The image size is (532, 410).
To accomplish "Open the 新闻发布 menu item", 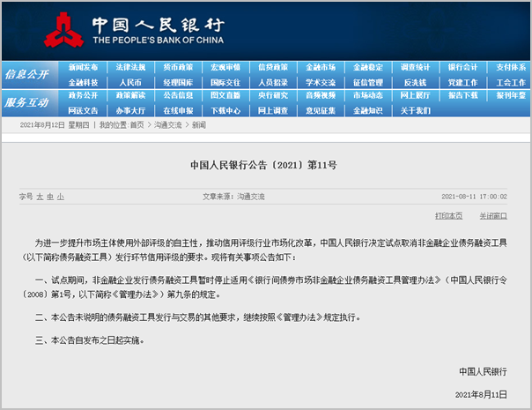I will [83, 67].
